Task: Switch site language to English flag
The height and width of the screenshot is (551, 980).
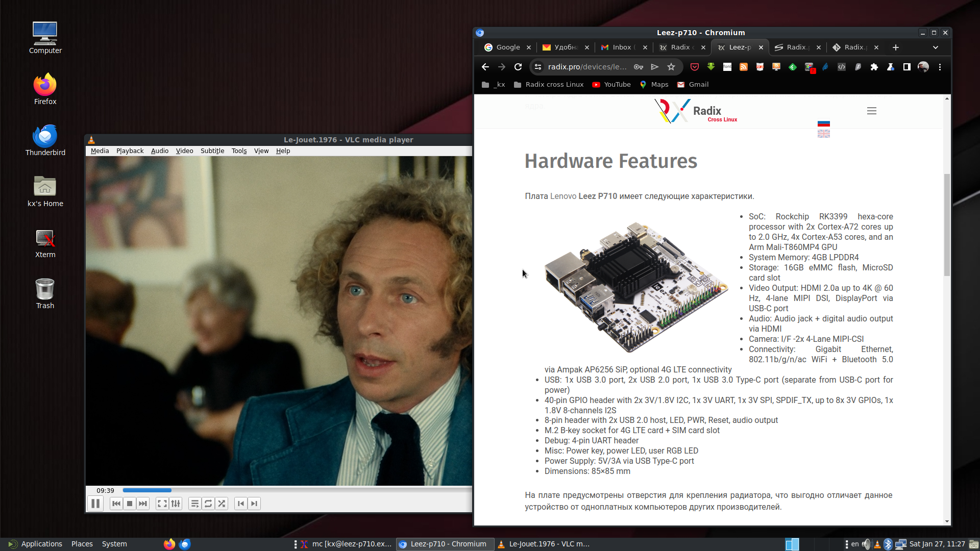Action: point(824,134)
